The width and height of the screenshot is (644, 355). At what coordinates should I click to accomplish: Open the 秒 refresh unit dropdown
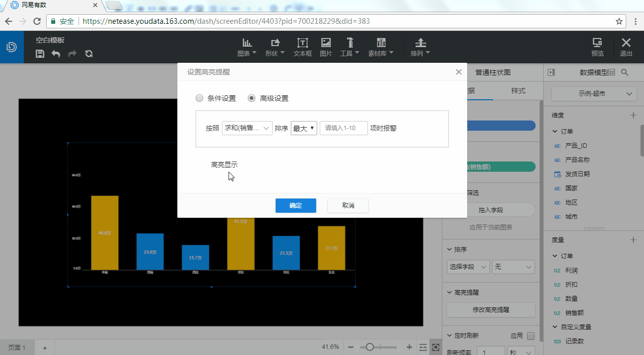(x=521, y=352)
